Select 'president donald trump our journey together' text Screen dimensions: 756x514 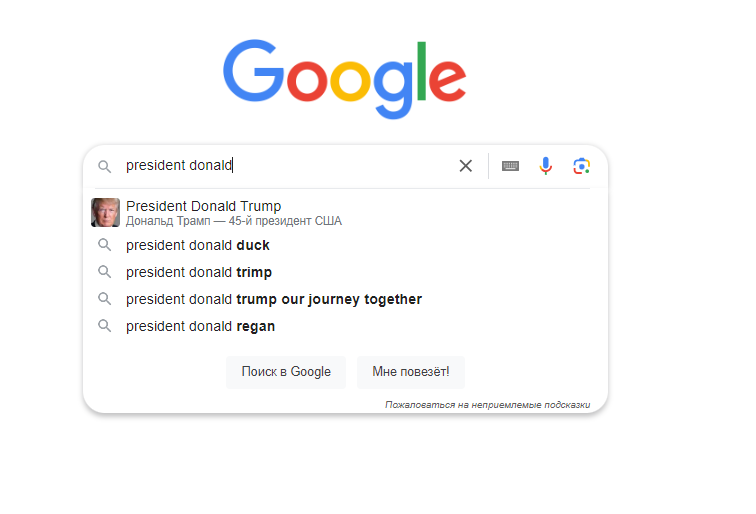click(274, 299)
